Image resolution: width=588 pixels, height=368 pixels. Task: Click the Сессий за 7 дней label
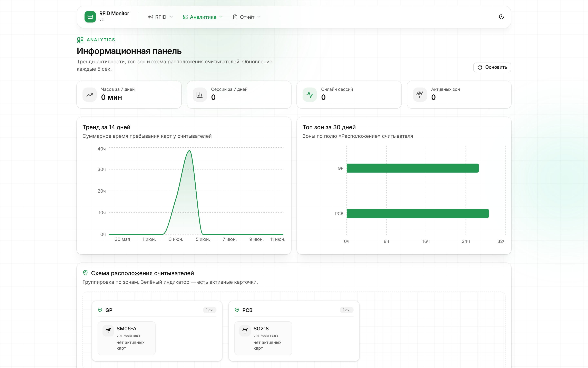tap(229, 89)
